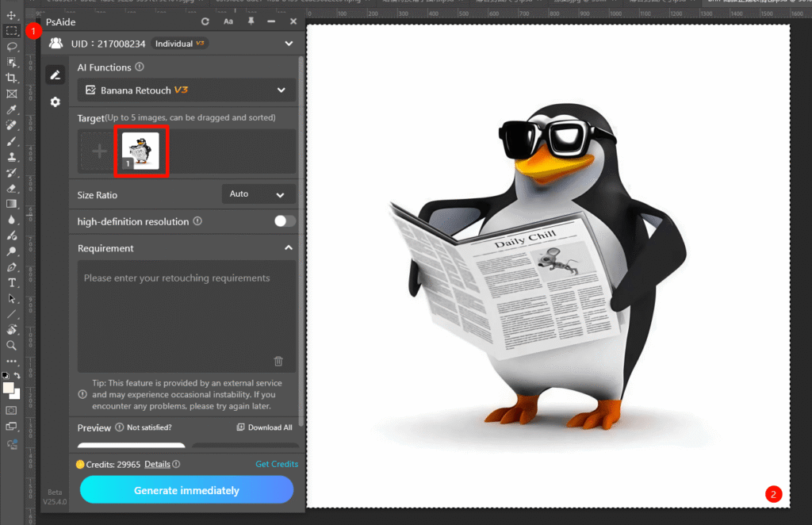Image resolution: width=812 pixels, height=525 pixels.
Task: Expand the UID account section chevron
Action: pos(288,44)
